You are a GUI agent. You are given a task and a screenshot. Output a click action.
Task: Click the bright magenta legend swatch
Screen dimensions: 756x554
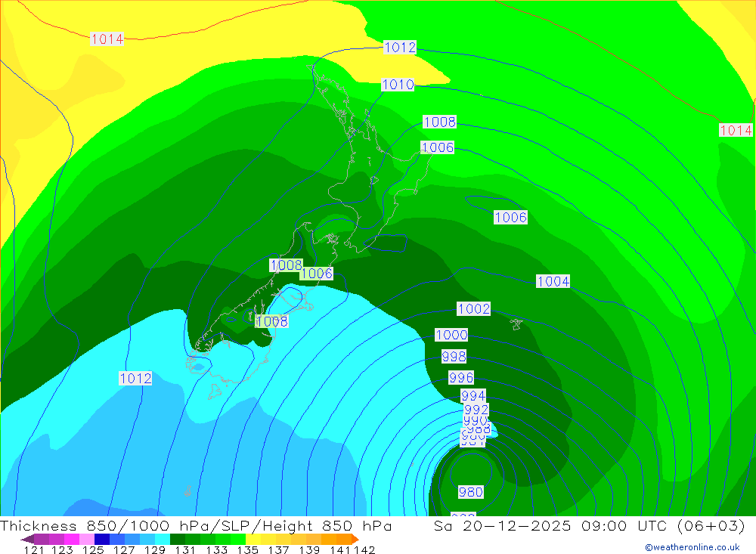tap(72, 539)
